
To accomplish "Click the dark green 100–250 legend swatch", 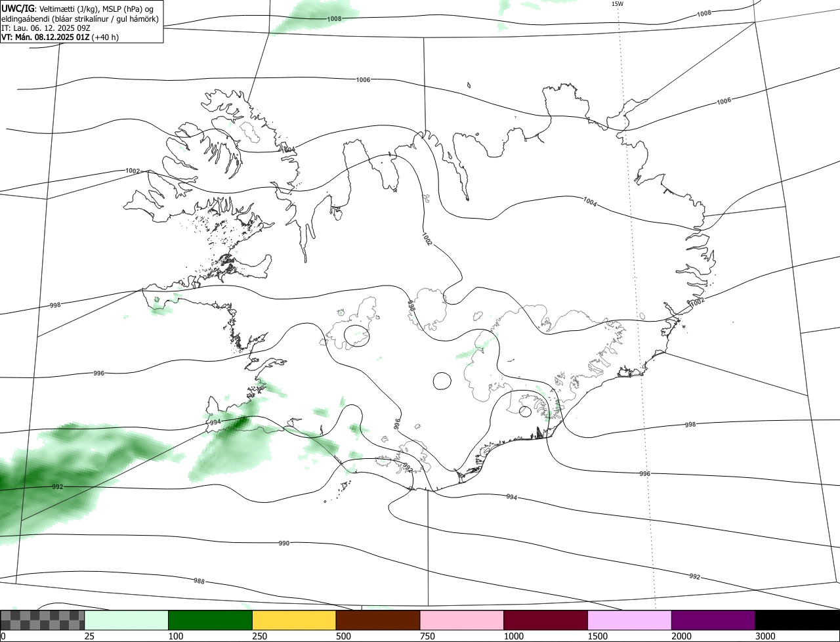I will coord(211,620).
